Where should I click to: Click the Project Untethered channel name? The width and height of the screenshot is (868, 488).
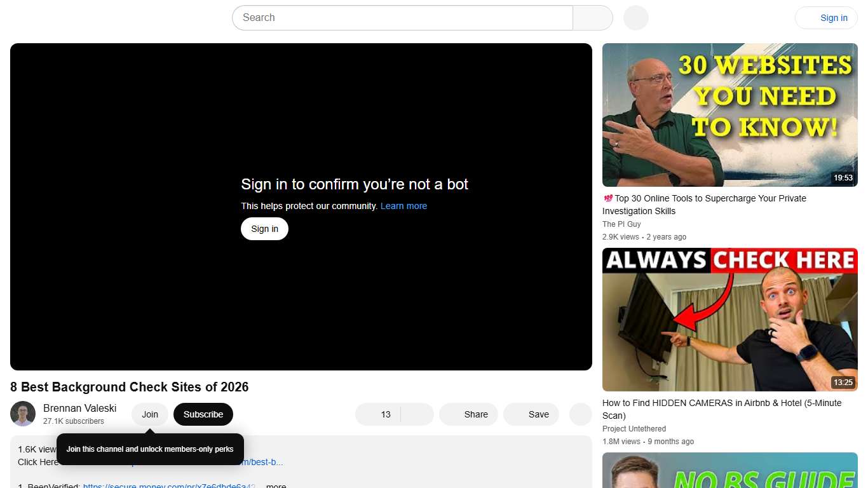coord(634,428)
